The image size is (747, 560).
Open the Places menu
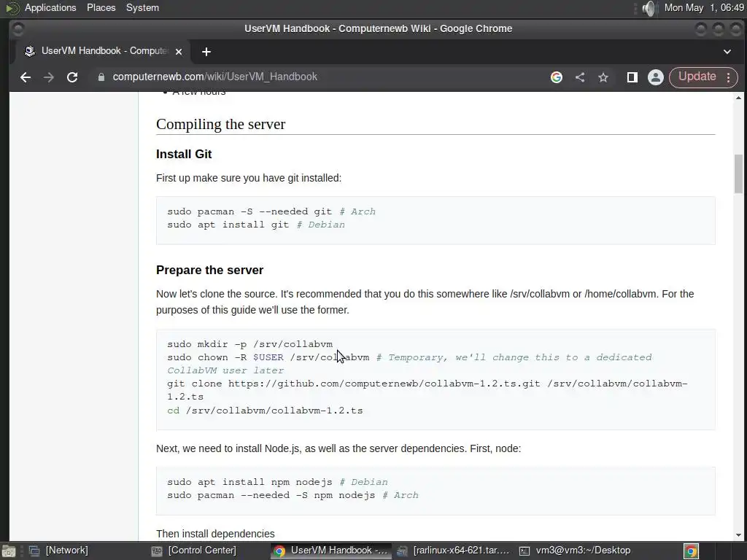[101, 7]
